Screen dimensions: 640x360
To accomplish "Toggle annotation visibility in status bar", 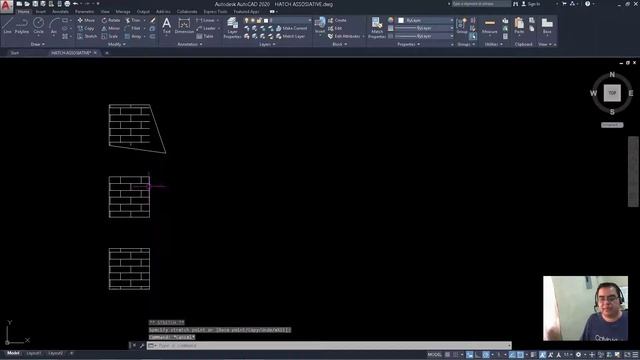I will tap(542, 355).
